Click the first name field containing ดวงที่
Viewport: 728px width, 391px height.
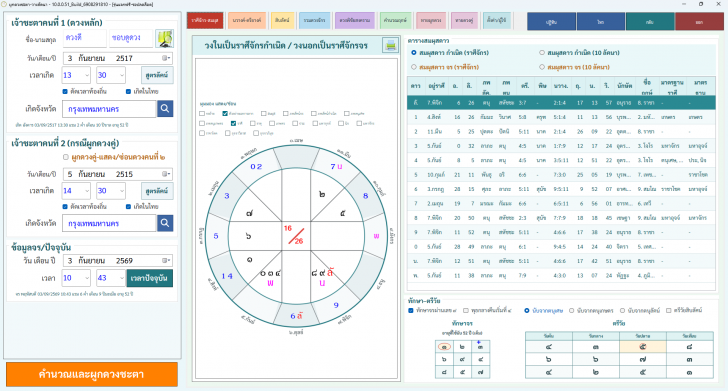84,38
